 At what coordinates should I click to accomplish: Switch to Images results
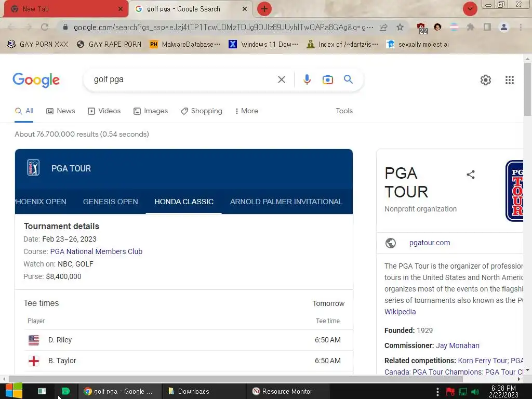(x=151, y=111)
